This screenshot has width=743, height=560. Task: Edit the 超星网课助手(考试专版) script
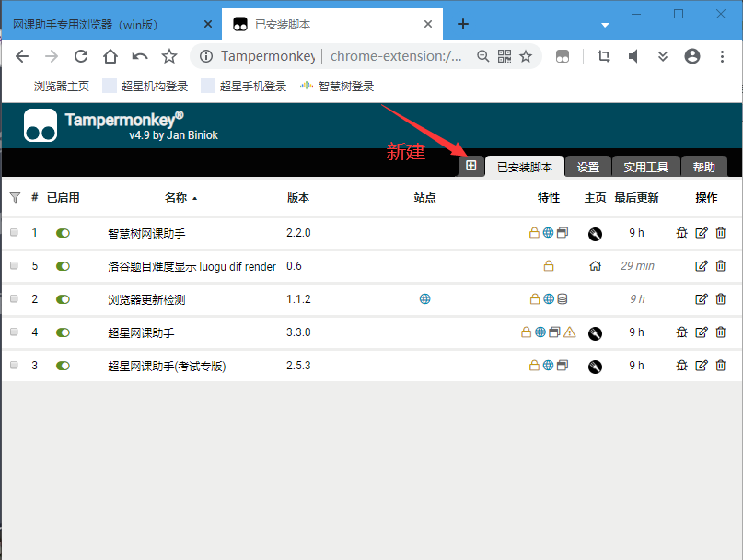pyautogui.click(x=702, y=366)
